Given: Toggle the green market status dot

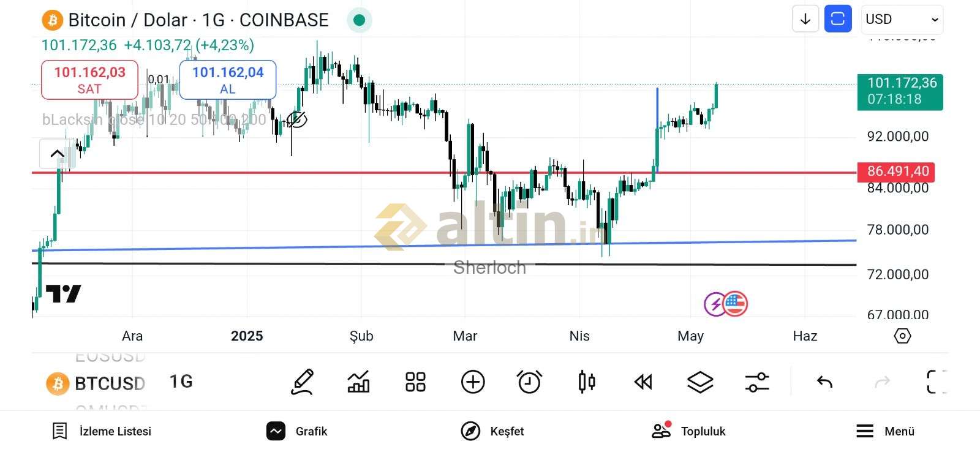Looking at the screenshot, I should [360, 20].
